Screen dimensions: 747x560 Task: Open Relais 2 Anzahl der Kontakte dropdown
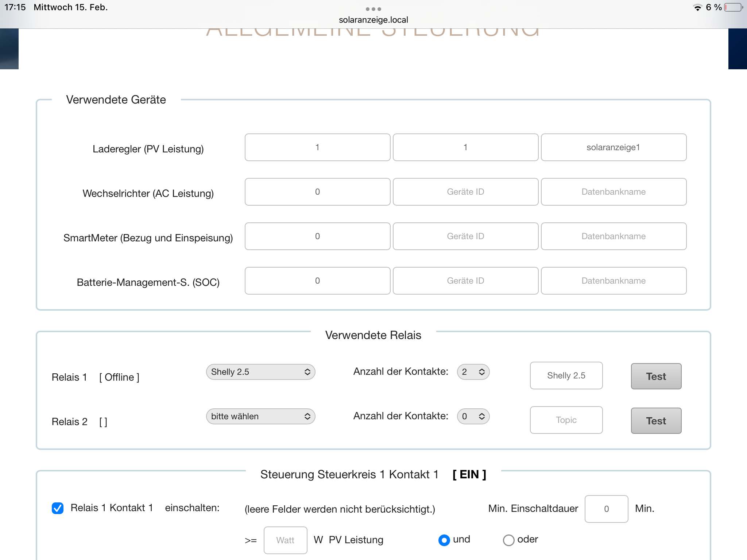click(473, 416)
